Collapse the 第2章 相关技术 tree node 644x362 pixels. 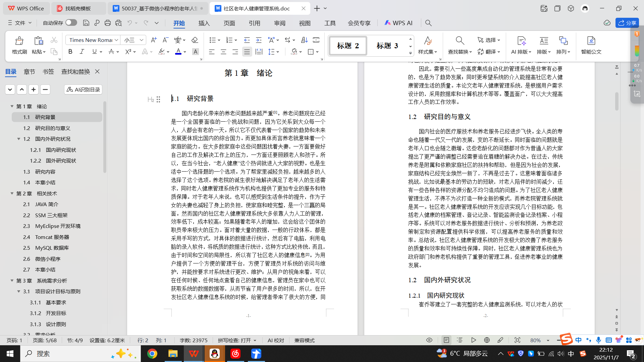pos(12,193)
